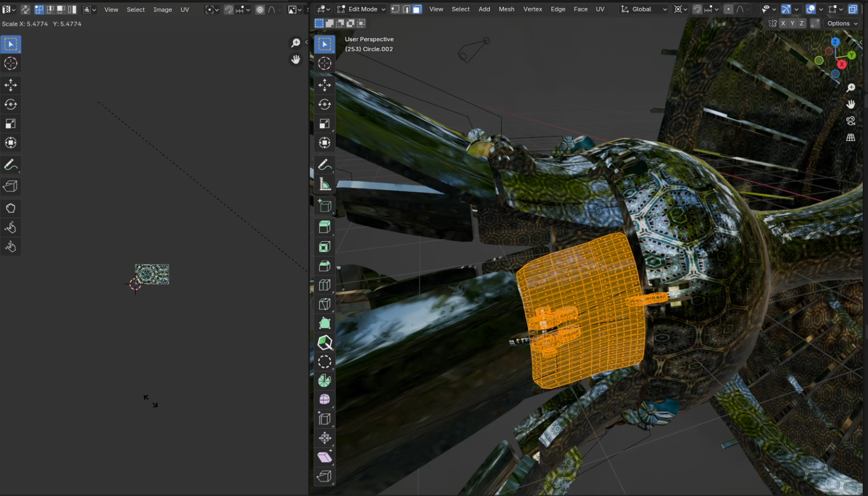Open the Edit Mode dropdown
This screenshot has width=868, height=496.
click(x=362, y=9)
